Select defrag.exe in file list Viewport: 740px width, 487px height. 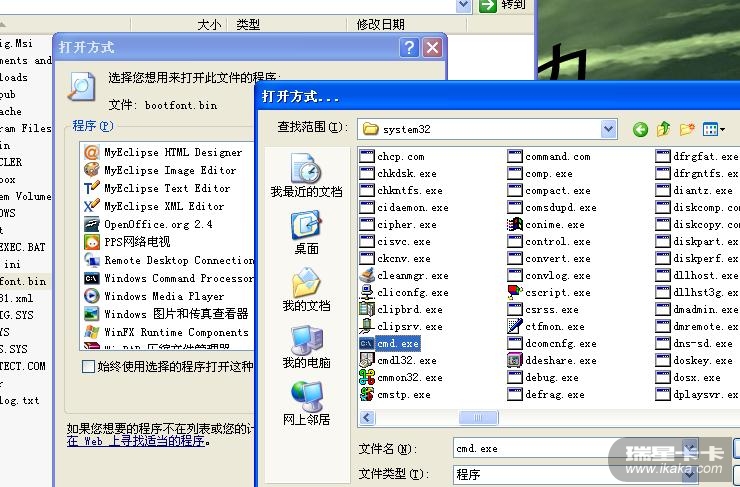[546, 394]
